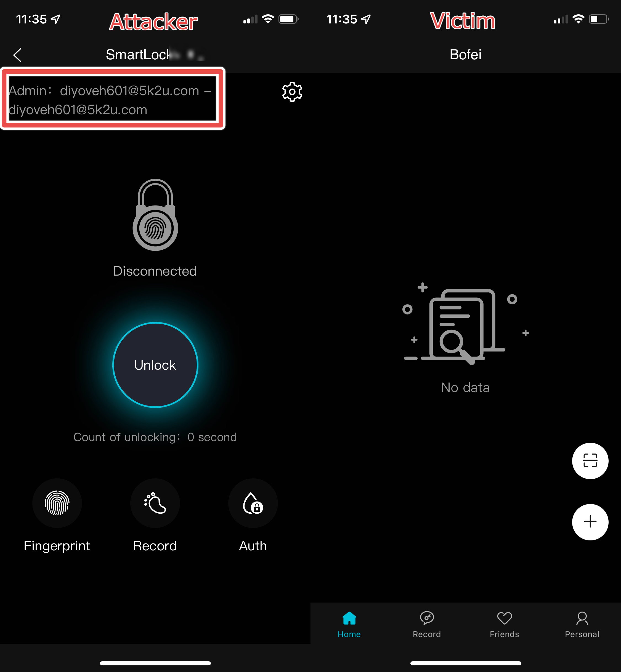Open Fingerprint management icon

[x=57, y=503]
